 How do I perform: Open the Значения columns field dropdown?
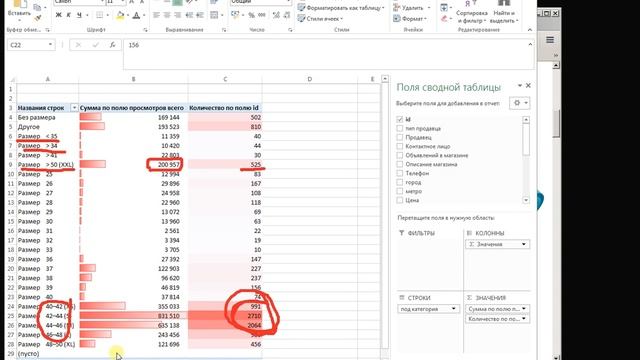(524, 244)
